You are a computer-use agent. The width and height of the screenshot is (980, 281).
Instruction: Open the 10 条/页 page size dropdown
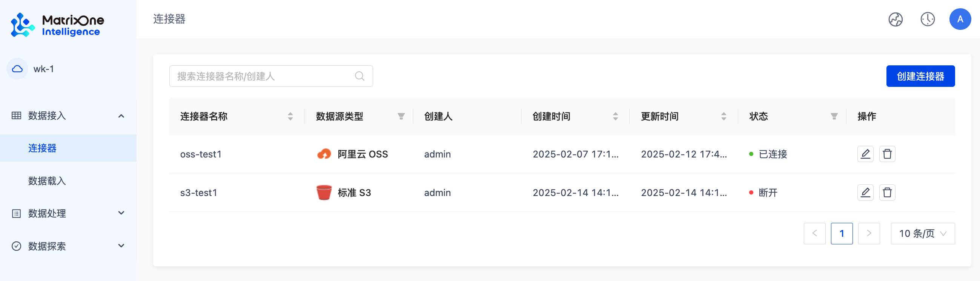(922, 233)
